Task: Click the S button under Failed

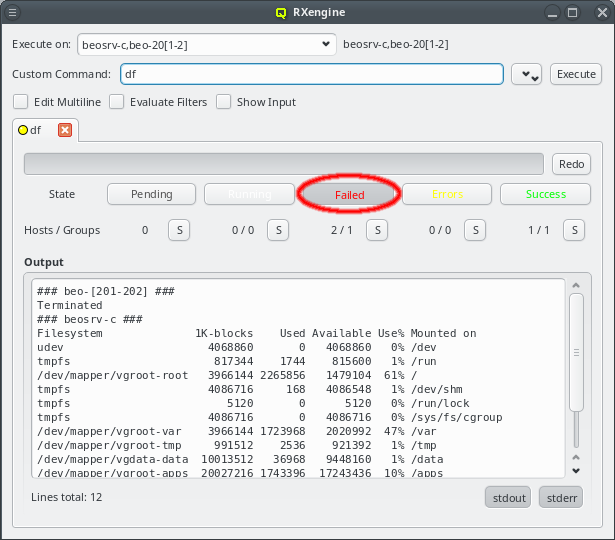Action: [x=376, y=230]
